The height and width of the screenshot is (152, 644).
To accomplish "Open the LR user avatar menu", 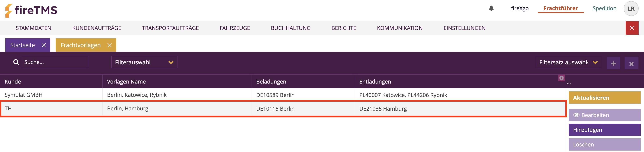I will coord(631,9).
